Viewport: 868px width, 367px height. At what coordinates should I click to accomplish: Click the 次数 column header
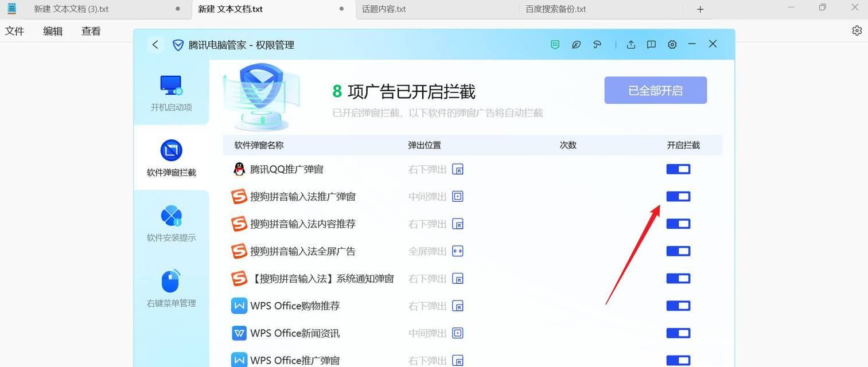point(568,145)
